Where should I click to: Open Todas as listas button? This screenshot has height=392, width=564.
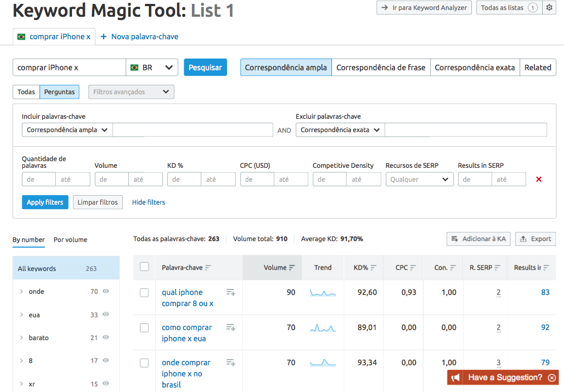pyautogui.click(x=509, y=8)
